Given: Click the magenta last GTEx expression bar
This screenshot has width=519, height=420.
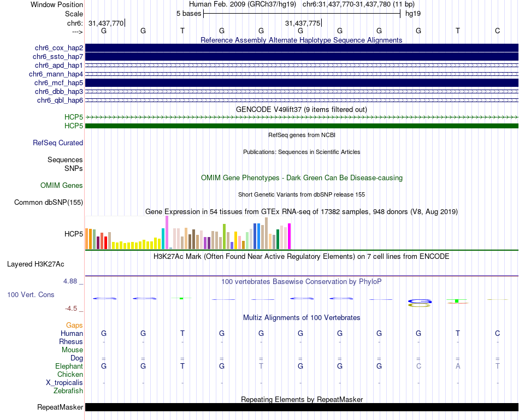Looking at the screenshot, I should [290, 236].
